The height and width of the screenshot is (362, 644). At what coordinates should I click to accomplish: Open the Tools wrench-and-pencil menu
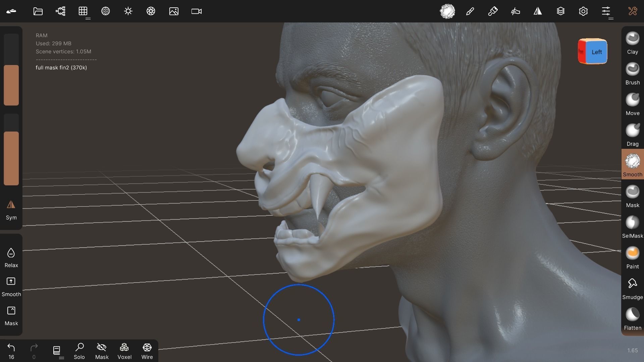pos(633,11)
